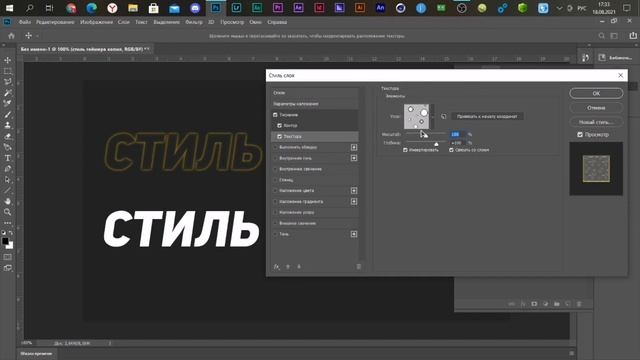640x360 pixels.
Task: Move effect down arrow in Layer Style
Action: 299,267
